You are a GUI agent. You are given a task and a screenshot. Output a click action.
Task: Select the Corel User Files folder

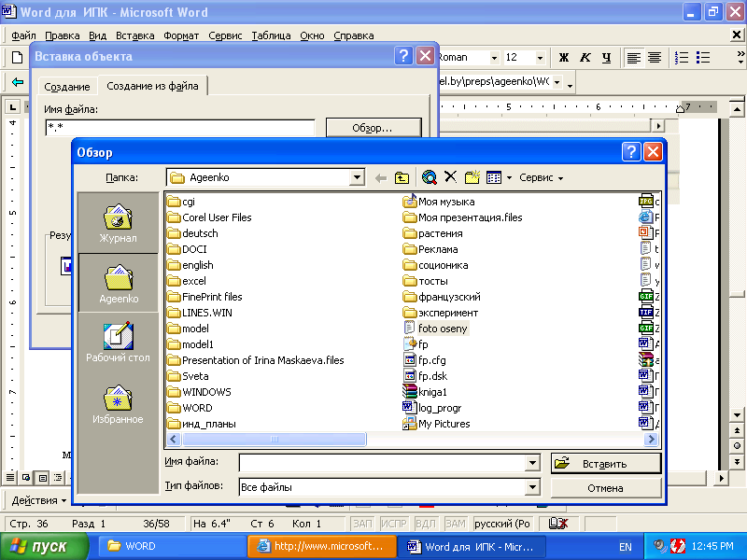[209, 217]
